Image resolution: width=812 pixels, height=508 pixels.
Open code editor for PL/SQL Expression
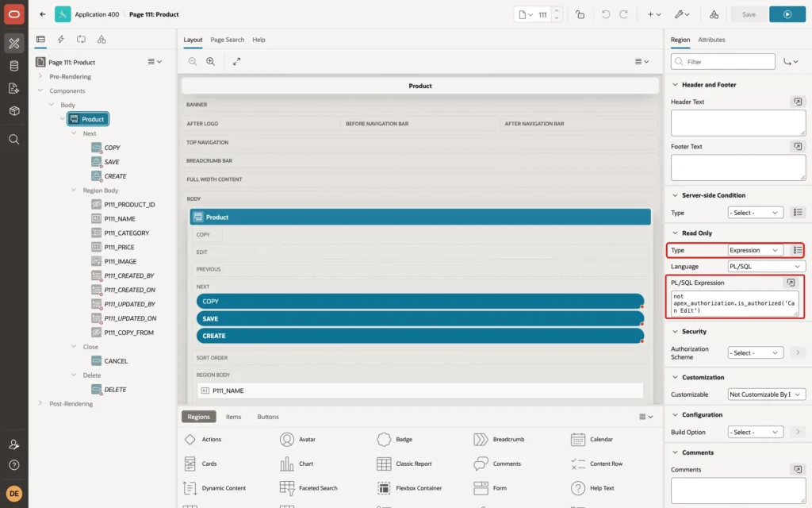(791, 283)
